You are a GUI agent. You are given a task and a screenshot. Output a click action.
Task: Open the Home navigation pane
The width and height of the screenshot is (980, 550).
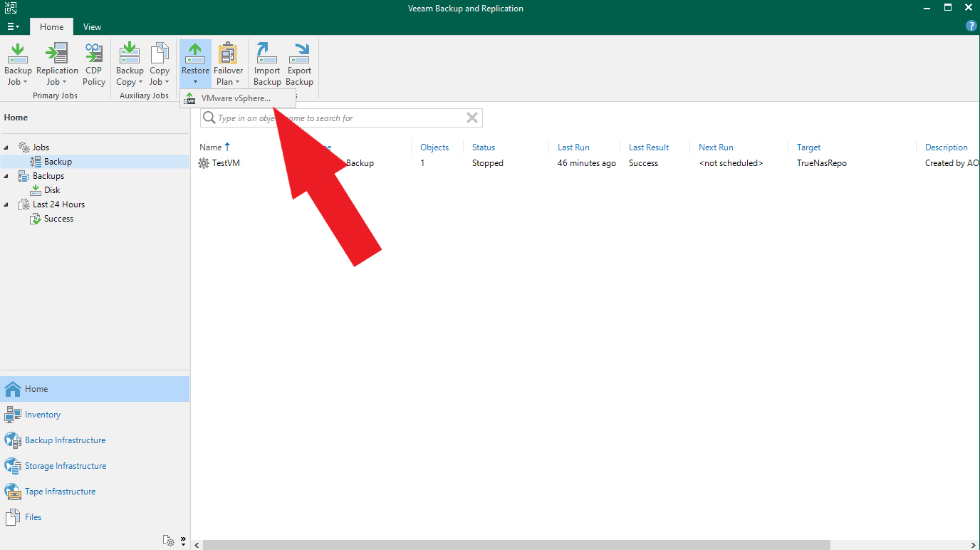click(95, 389)
